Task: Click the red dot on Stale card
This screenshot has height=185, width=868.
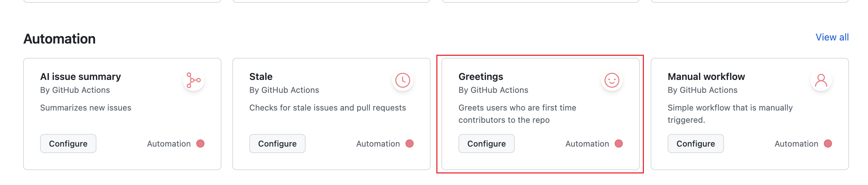Action: click(x=410, y=144)
